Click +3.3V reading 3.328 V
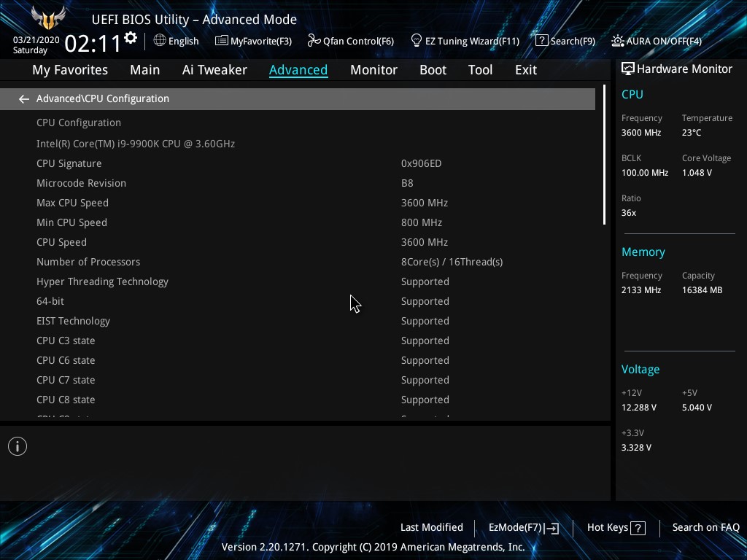This screenshot has height=560, width=747. (636, 448)
